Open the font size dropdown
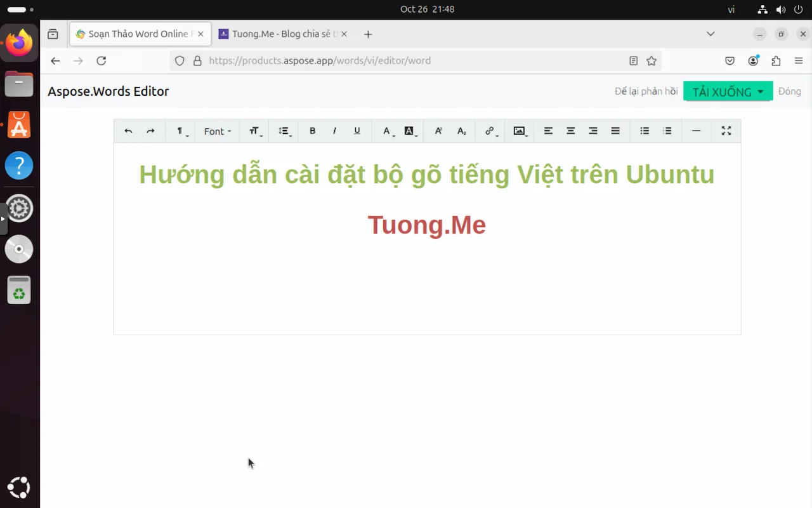This screenshot has height=508, width=812. 256,131
